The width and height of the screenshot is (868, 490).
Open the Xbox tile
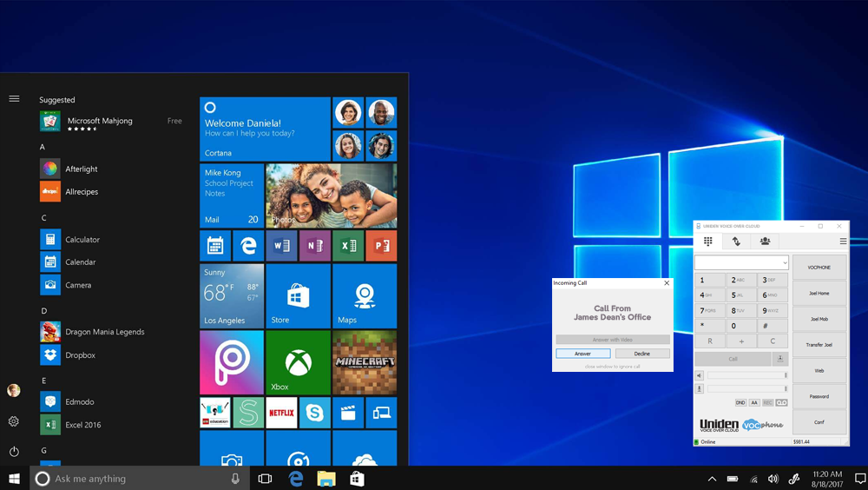click(x=298, y=362)
